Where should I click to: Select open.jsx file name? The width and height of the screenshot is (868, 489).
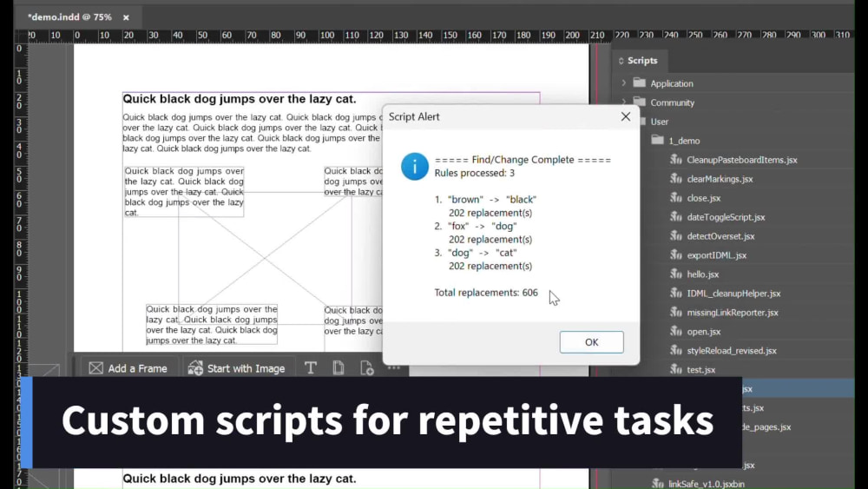[x=704, y=332]
